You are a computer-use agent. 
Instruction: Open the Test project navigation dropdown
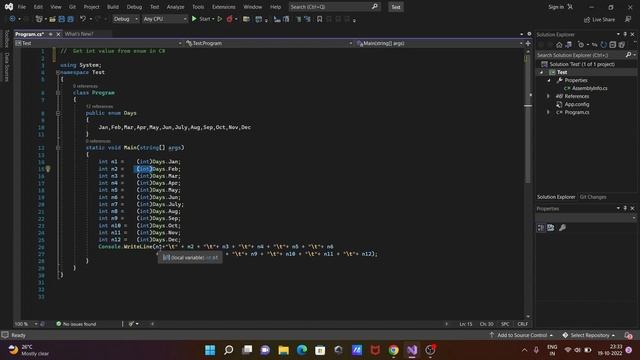(98, 43)
